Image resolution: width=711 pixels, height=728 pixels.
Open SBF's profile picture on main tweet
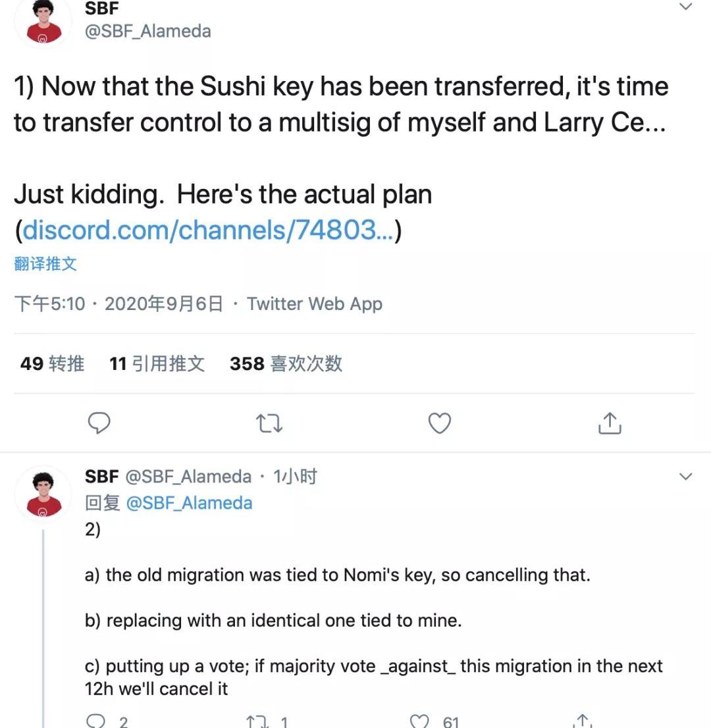44,23
